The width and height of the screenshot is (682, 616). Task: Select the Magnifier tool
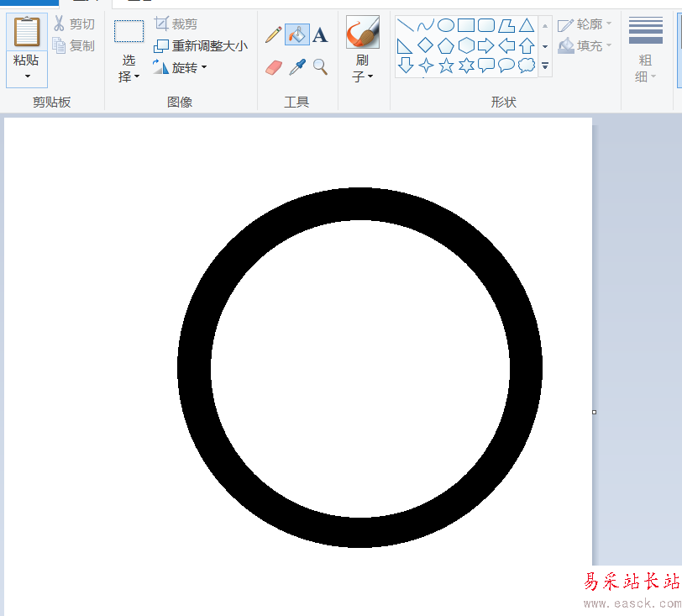[321, 67]
